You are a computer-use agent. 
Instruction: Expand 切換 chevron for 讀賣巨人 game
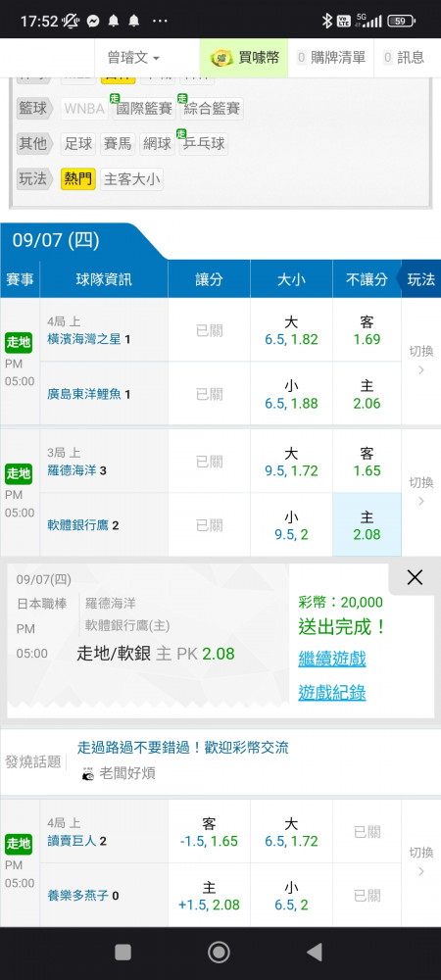click(421, 871)
